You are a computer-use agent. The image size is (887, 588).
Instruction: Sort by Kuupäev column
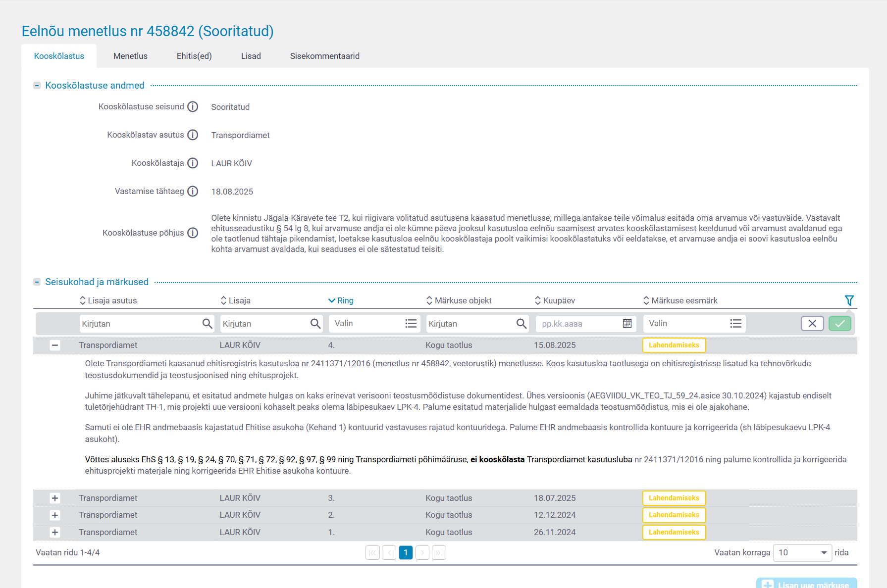coord(555,300)
